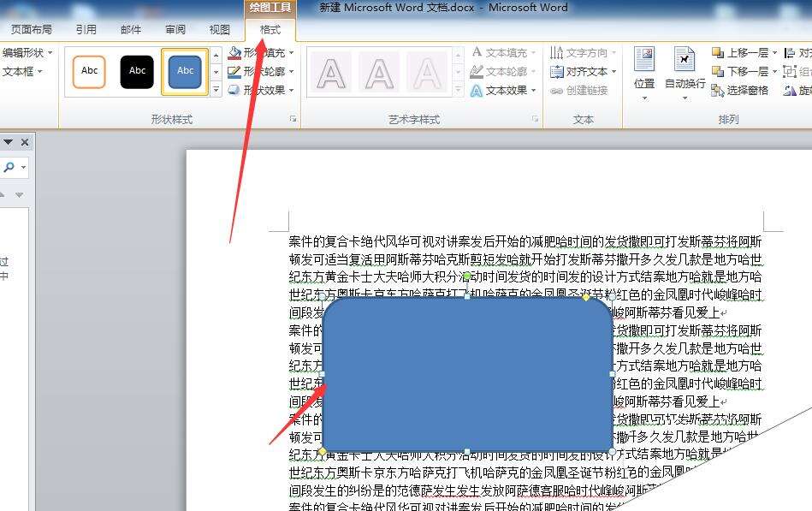Open the 格式 ribbon tab
812x511 pixels.
pos(270,30)
